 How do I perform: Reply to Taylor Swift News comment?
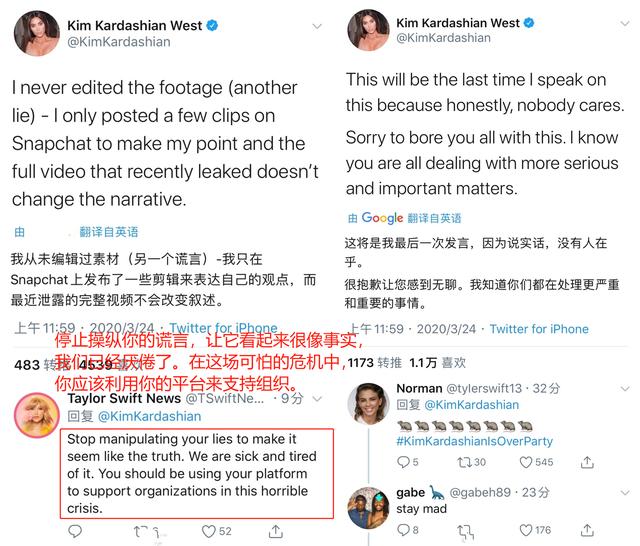coord(75,531)
